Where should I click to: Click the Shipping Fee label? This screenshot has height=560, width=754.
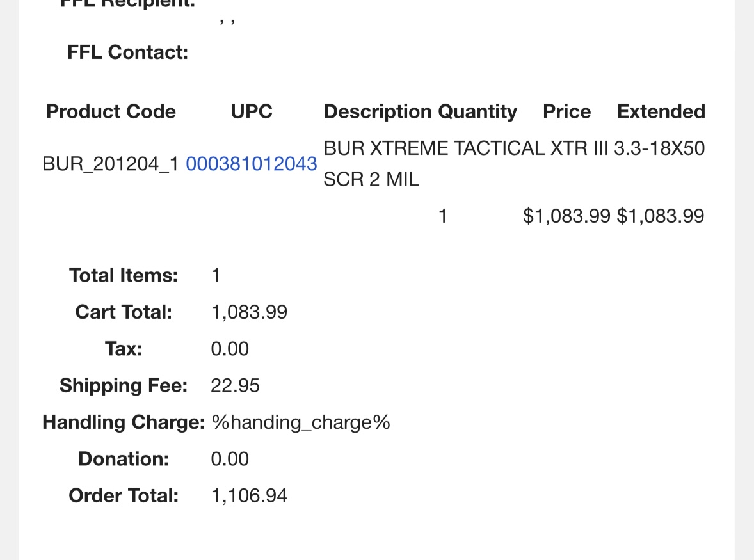click(x=124, y=386)
